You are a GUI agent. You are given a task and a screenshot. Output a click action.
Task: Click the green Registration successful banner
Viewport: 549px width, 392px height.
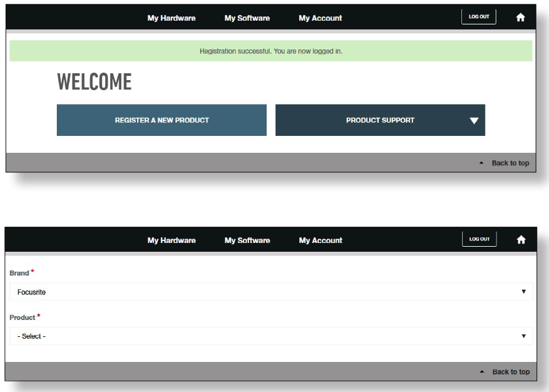(x=270, y=51)
